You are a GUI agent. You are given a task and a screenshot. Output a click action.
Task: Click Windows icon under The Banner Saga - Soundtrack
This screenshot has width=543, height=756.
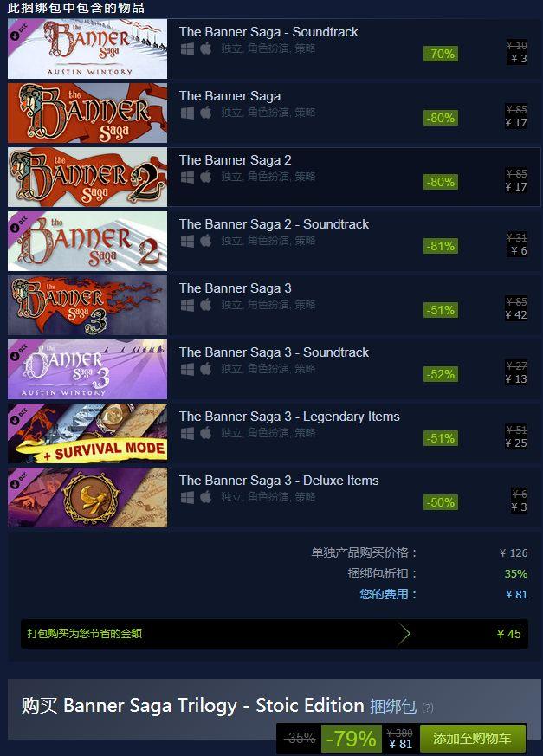[187, 48]
